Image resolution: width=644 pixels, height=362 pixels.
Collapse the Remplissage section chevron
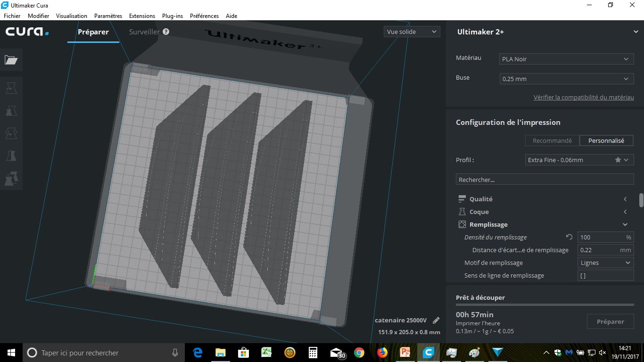(x=625, y=224)
